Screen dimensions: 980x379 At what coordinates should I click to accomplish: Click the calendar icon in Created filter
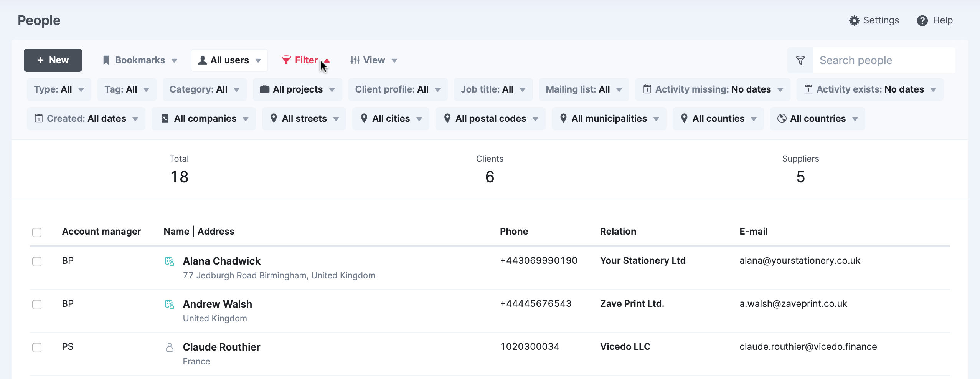39,118
